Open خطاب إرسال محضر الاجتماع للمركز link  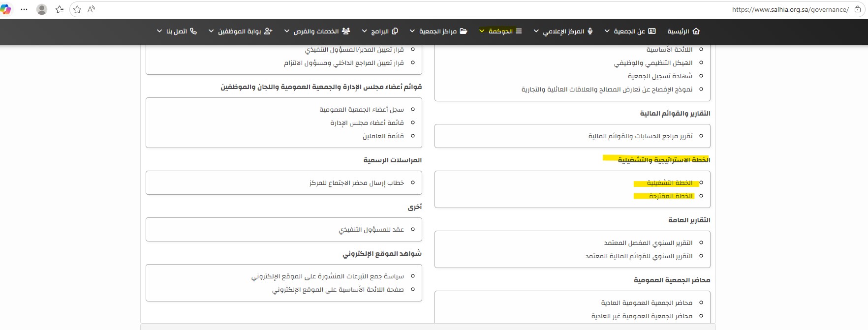coord(357,183)
